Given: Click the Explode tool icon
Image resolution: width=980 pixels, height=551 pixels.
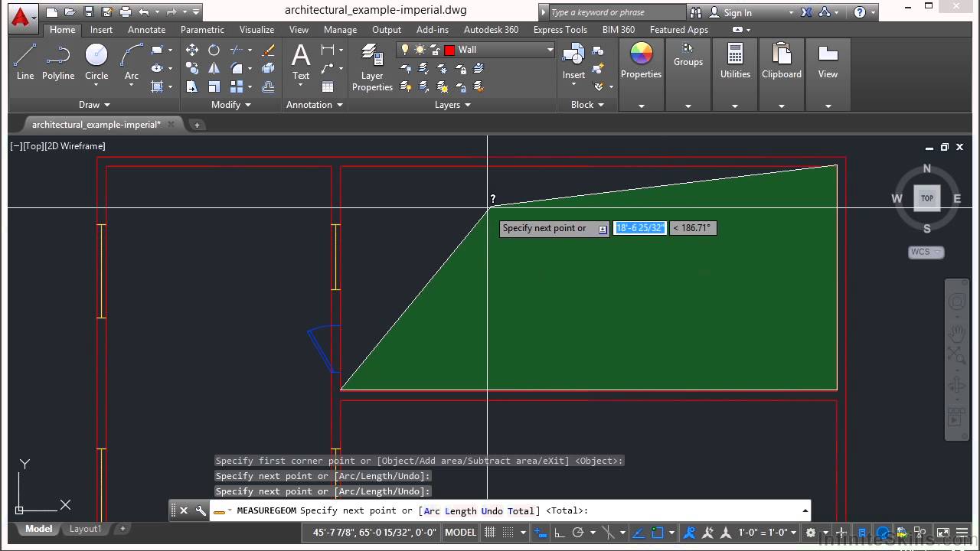Looking at the screenshot, I should click(x=268, y=68).
